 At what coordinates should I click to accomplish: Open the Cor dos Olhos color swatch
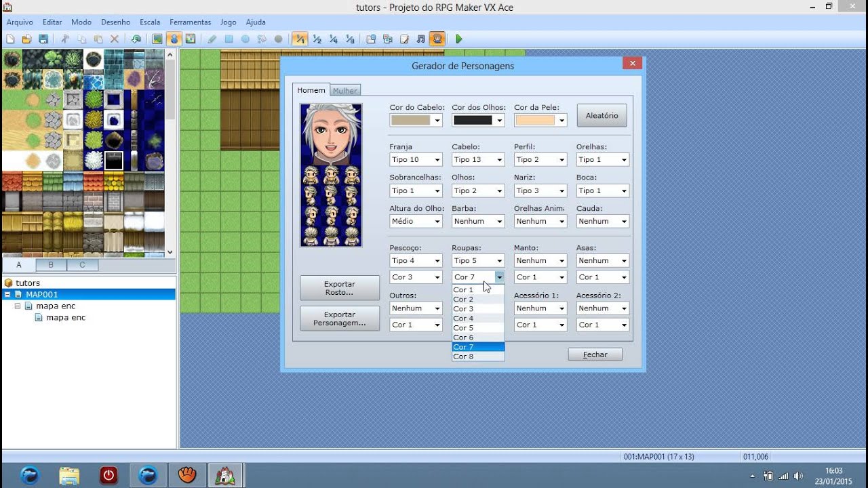[x=478, y=120]
